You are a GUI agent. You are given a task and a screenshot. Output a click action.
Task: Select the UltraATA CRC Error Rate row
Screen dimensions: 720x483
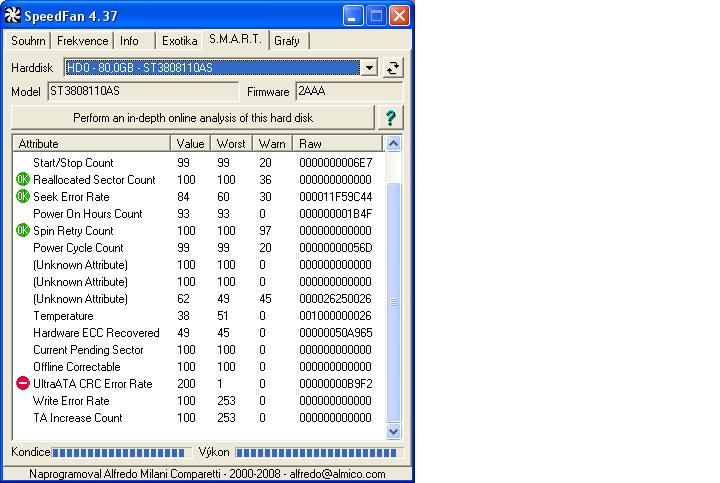point(199,383)
